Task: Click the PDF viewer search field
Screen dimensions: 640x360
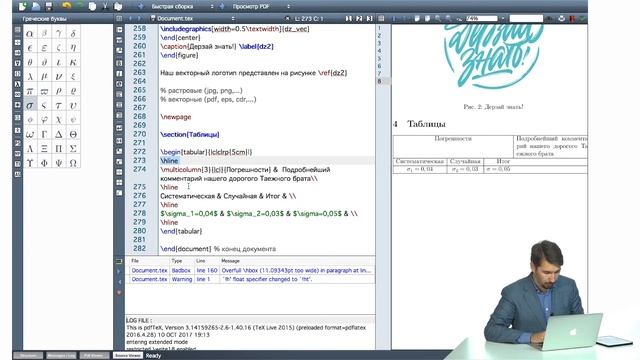Action: pos(526,18)
